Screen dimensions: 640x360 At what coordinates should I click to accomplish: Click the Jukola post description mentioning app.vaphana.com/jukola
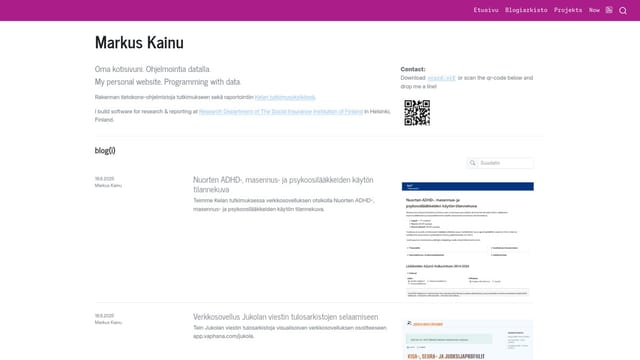click(289, 332)
